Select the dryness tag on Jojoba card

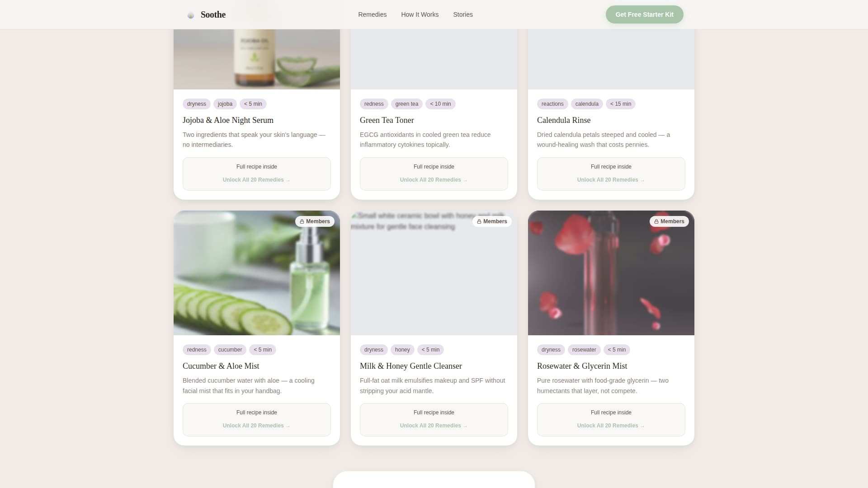197,104
